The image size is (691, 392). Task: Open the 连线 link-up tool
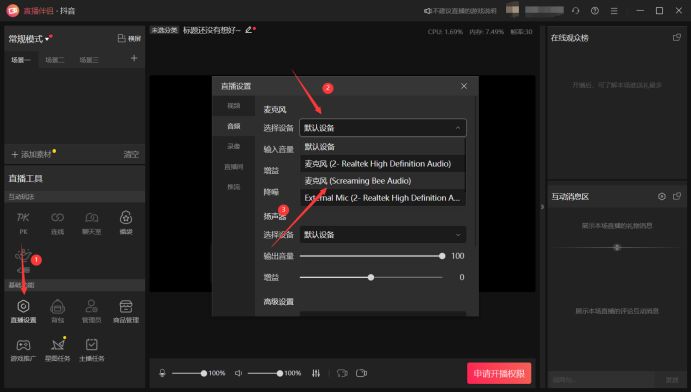[x=57, y=222]
